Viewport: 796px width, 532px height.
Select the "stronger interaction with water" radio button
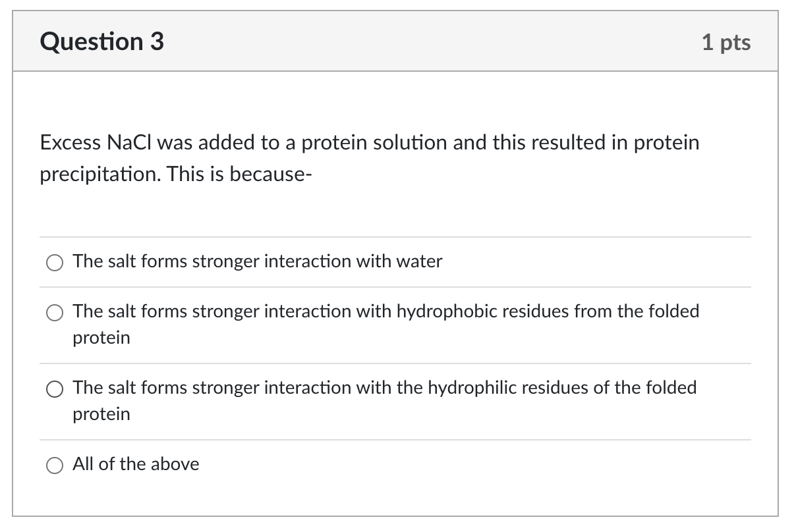(54, 263)
